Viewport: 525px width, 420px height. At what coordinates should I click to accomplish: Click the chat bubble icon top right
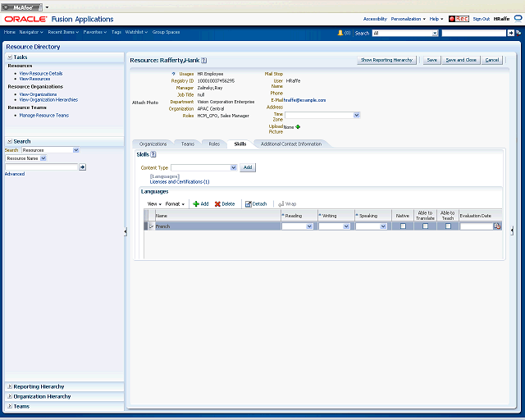[x=518, y=18]
